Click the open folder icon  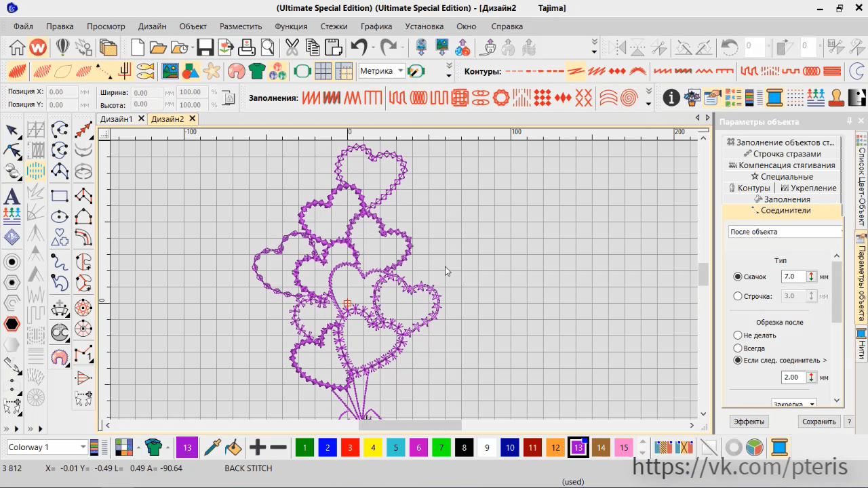point(158,47)
